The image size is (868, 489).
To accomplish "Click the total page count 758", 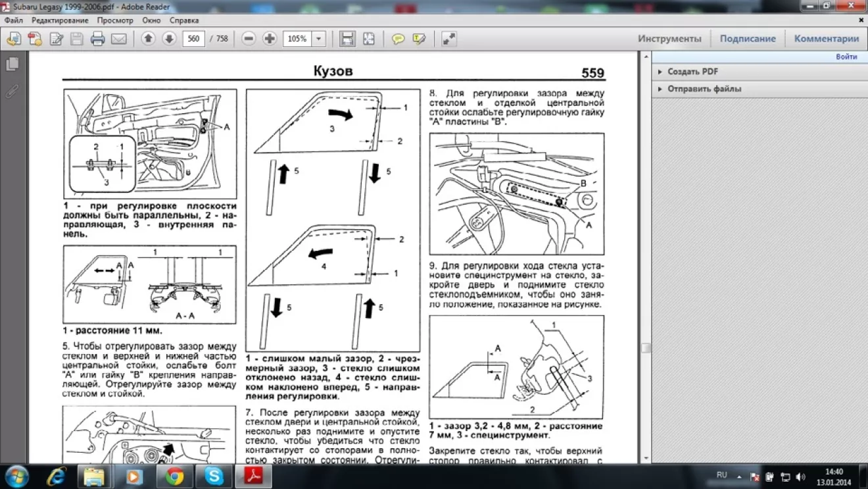I will (222, 39).
